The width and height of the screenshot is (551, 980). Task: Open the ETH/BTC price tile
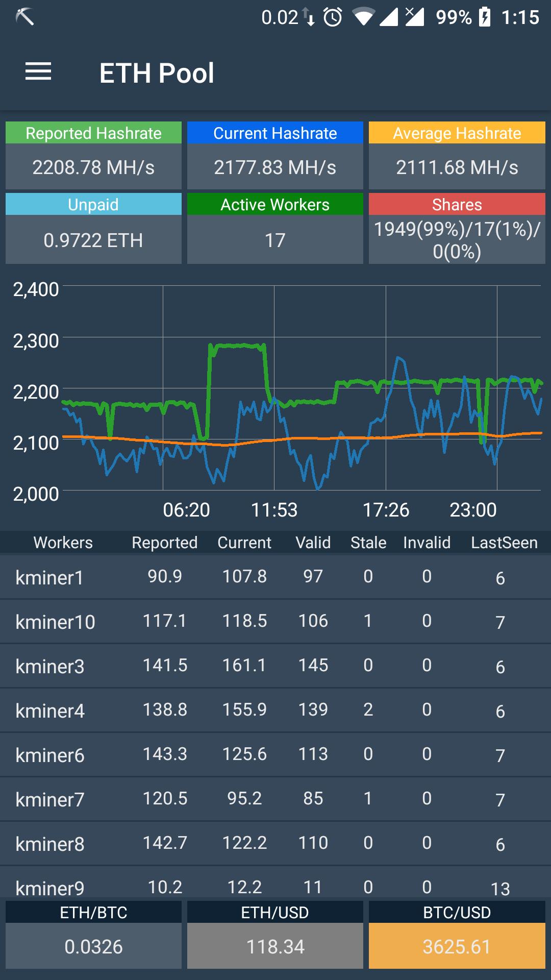click(93, 935)
